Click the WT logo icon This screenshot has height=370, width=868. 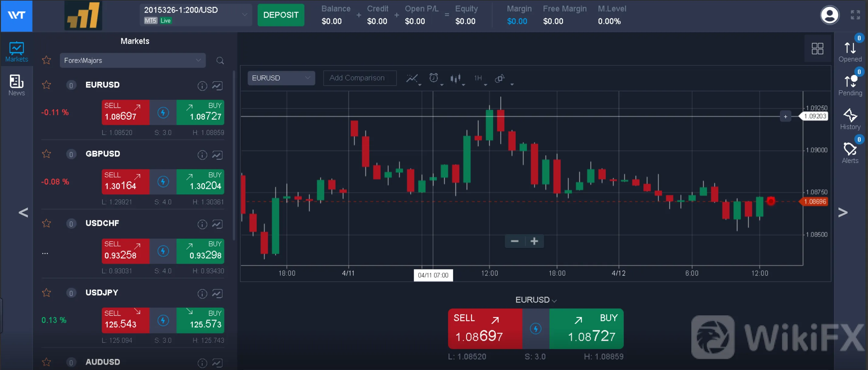click(16, 15)
